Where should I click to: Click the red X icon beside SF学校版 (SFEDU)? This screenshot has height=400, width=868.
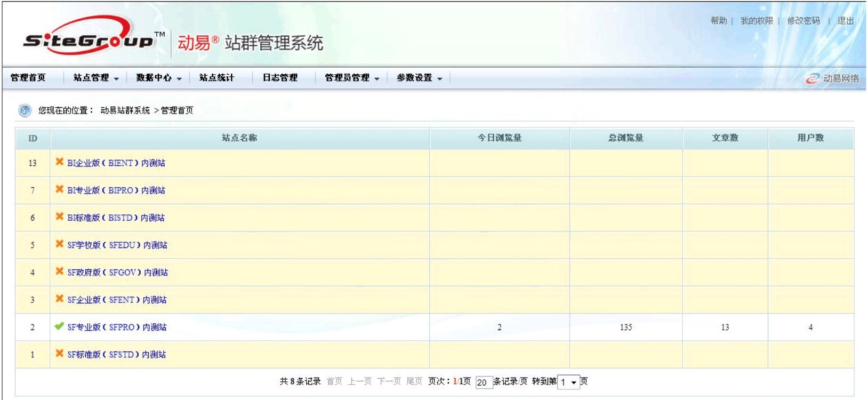[x=60, y=244]
